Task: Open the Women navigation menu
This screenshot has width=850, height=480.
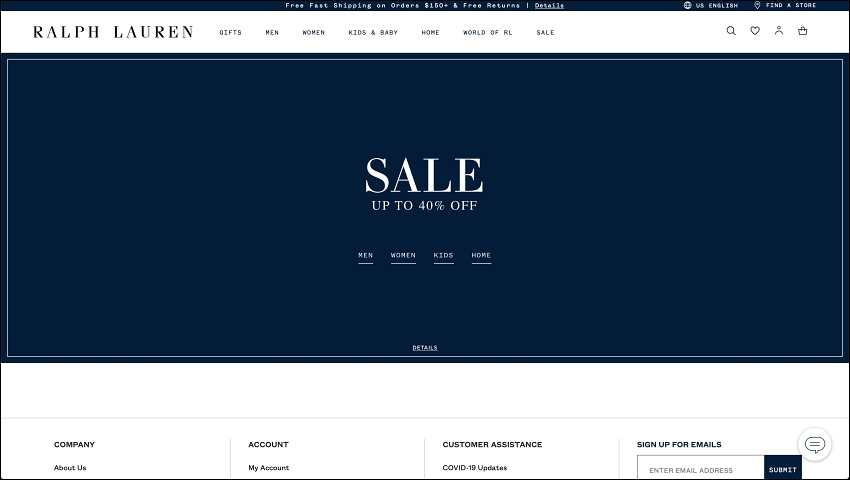Action: pyautogui.click(x=313, y=33)
